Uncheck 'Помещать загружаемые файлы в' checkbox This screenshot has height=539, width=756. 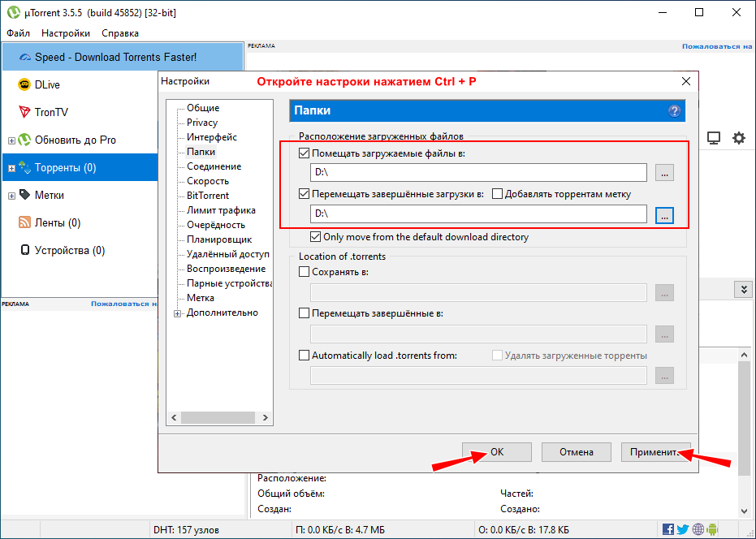305,153
